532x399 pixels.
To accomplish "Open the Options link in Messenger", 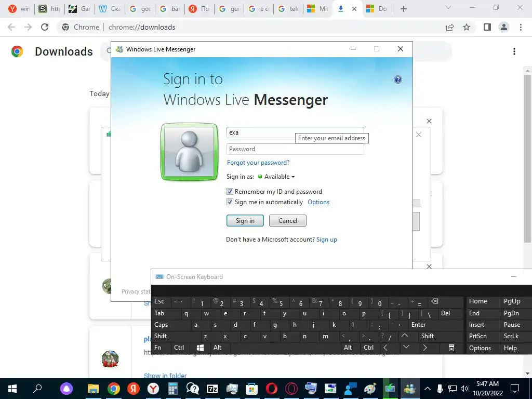I will click(x=318, y=202).
